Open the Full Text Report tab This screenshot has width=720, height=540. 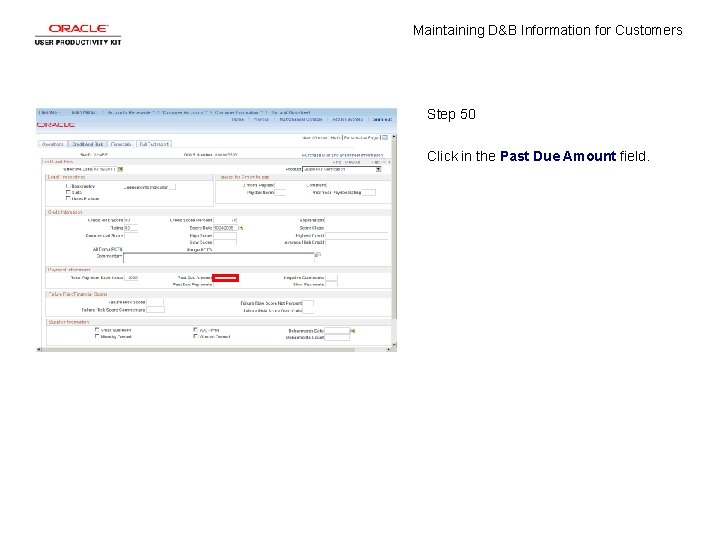(x=154, y=144)
